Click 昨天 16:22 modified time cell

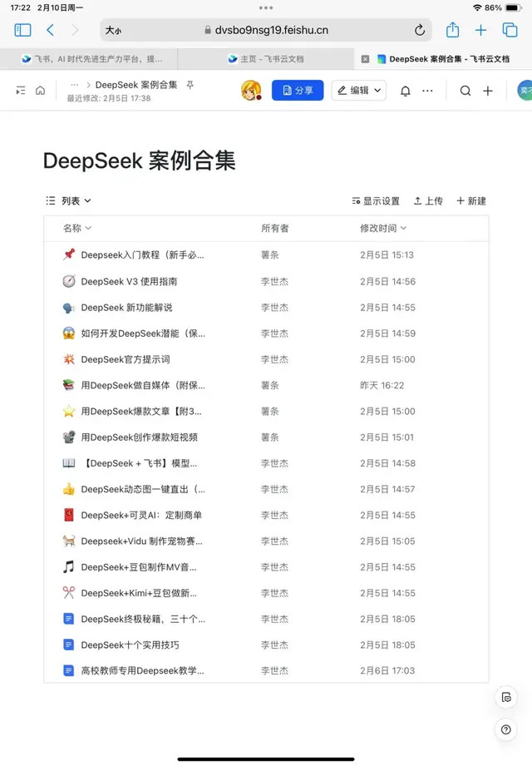382,385
